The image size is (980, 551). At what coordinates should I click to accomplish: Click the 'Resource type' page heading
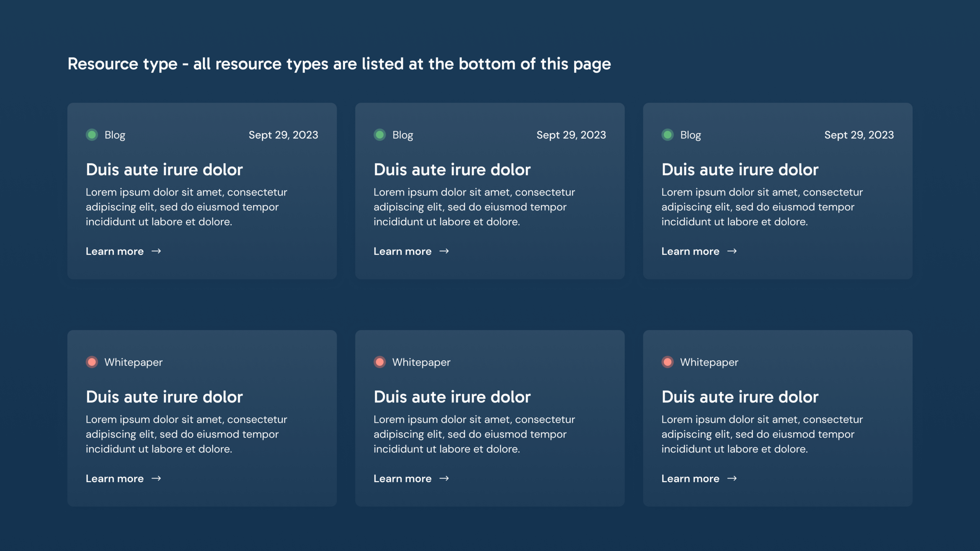[x=339, y=64]
